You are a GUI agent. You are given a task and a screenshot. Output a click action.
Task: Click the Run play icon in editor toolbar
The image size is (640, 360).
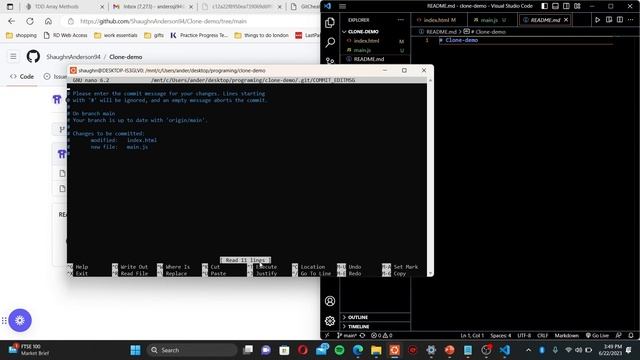coord(597,20)
